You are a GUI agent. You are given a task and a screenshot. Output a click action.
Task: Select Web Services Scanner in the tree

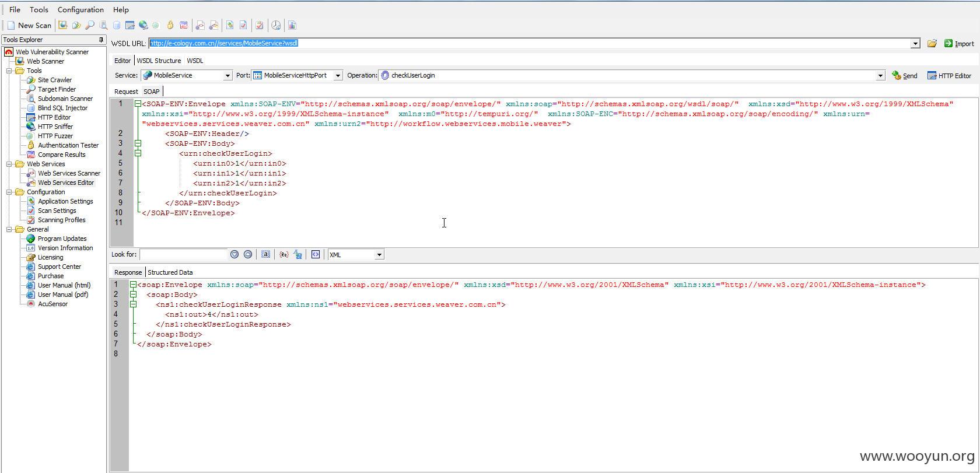click(69, 173)
